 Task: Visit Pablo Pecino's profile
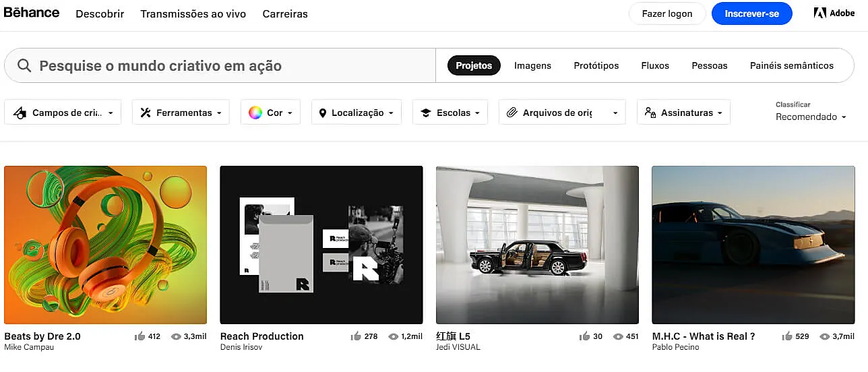tap(675, 347)
